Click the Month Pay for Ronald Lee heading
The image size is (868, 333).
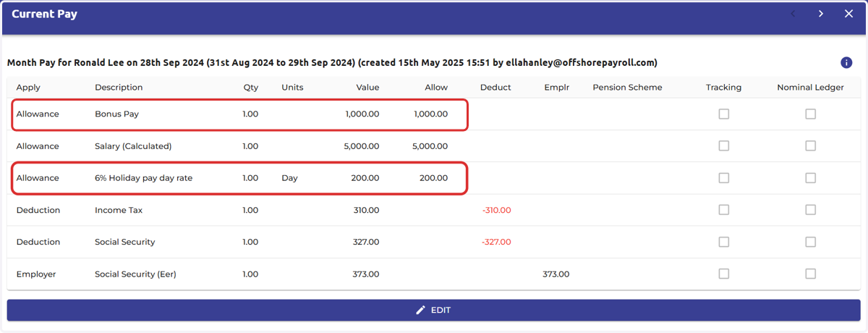[x=332, y=63]
